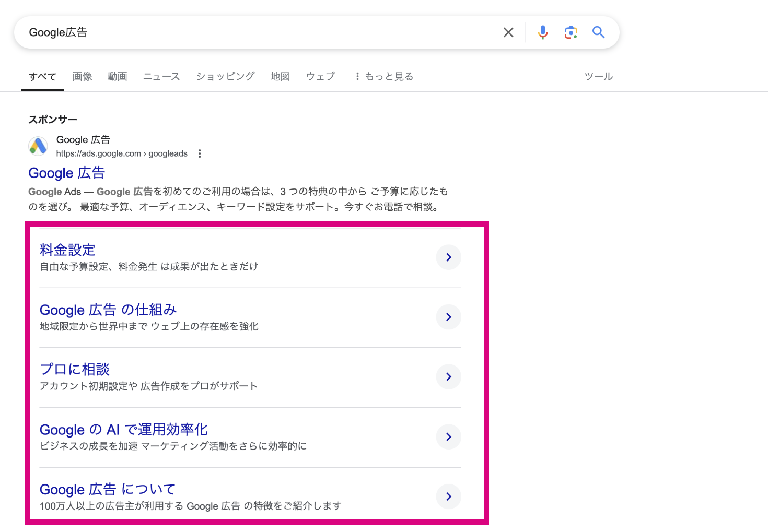The width and height of the screenshot is (768, 532).
Task: Open the three-dot menu beside the ad URL
Action: [200, 153]
